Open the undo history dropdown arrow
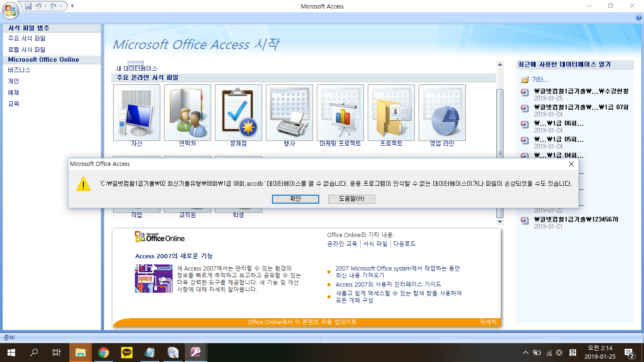Image resolution: width=644 pixels, height=362 pixels. coord(45,6)
